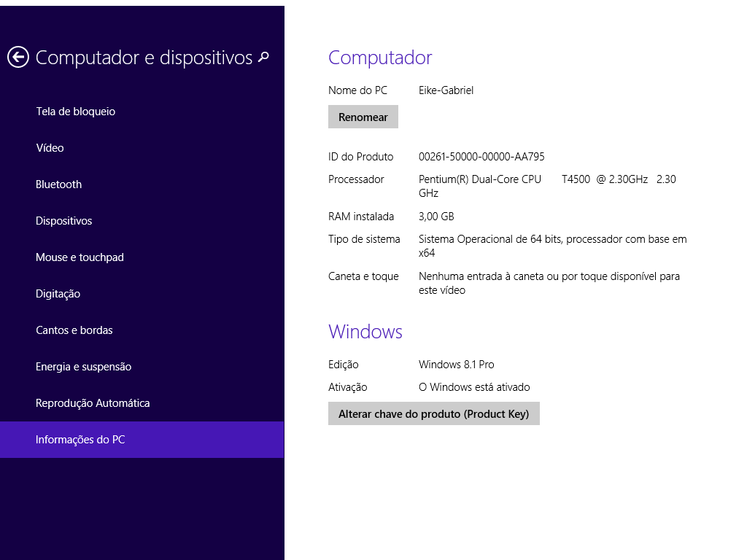Click Nenhuma entrada à caneta text

coord(549,283)
